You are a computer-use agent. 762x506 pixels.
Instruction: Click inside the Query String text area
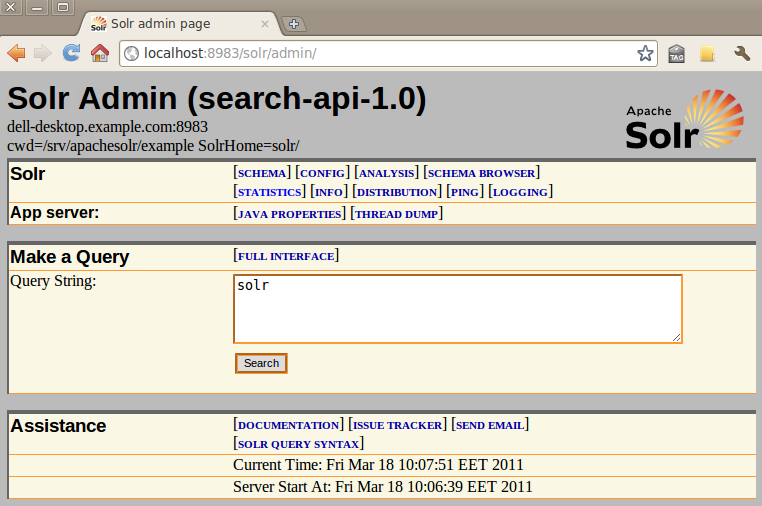[458, 309]
